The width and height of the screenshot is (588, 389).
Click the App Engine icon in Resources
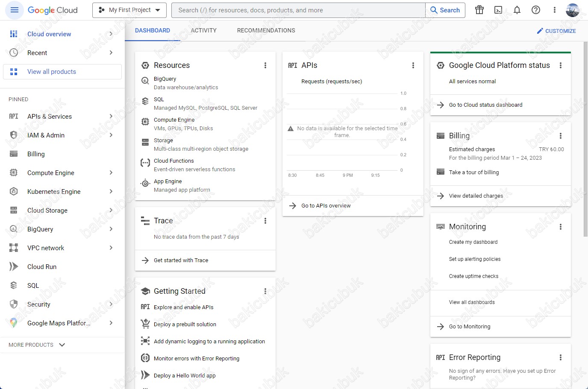tap(145, 183)
